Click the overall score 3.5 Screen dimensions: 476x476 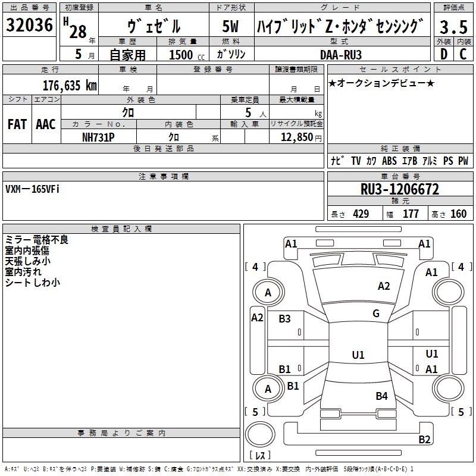click(x=453, y=27)
